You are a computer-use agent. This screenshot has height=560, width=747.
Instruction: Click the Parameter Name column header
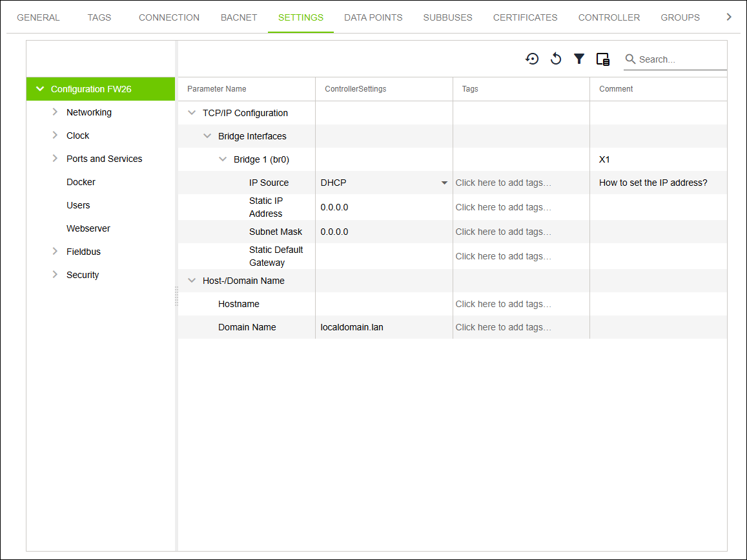[x=217, y=89]
